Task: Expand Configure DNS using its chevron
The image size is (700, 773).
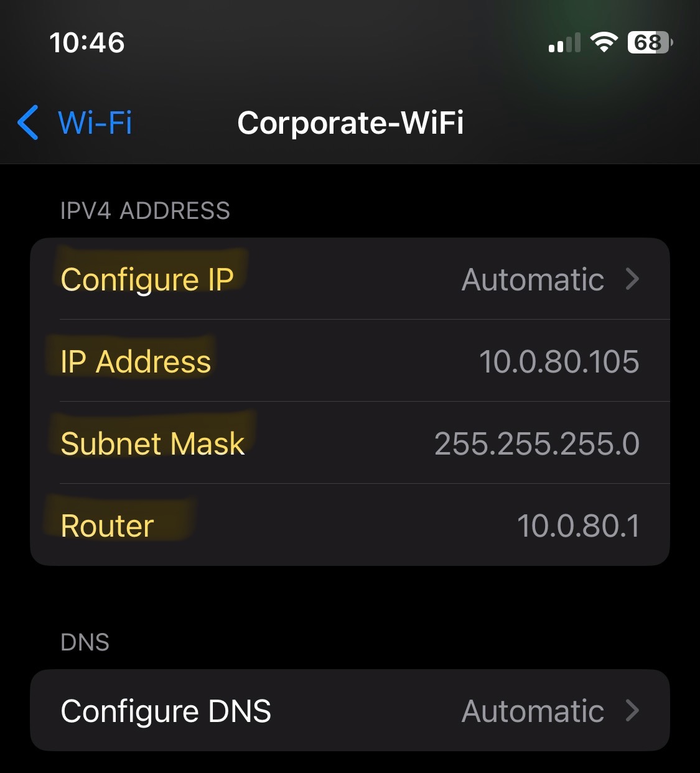Action: coord(632,710)
